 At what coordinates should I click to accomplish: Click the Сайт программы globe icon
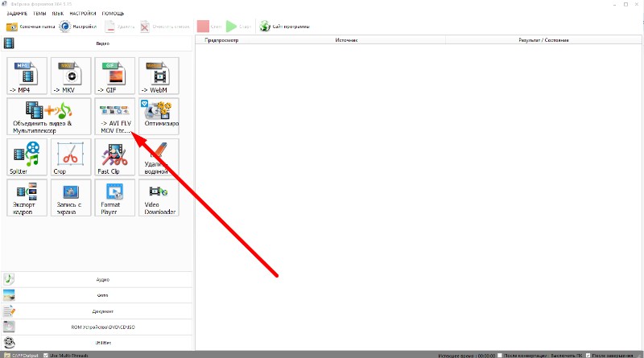coord(265,27)
